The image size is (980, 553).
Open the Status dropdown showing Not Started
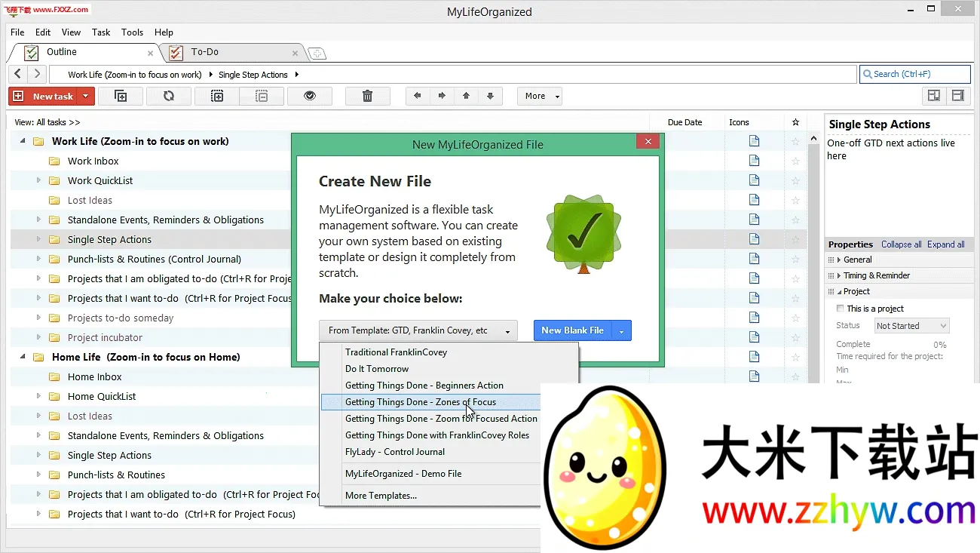point(911,325)
